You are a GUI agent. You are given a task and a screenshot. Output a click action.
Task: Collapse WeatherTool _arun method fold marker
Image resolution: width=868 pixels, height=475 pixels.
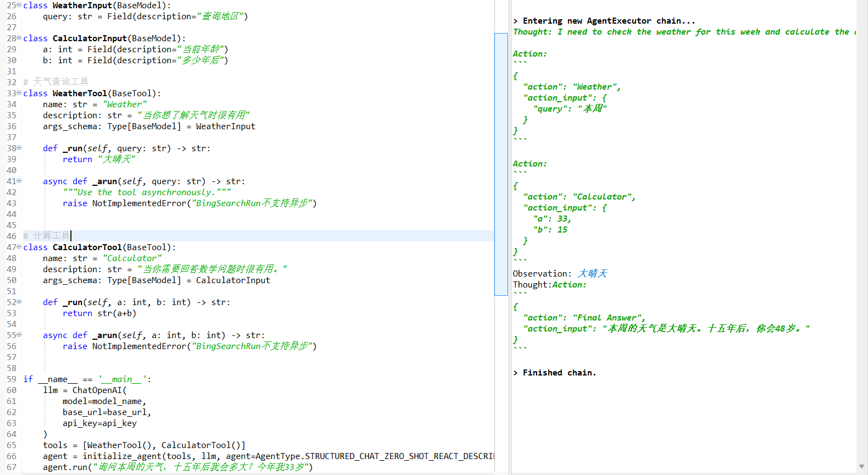19,181
